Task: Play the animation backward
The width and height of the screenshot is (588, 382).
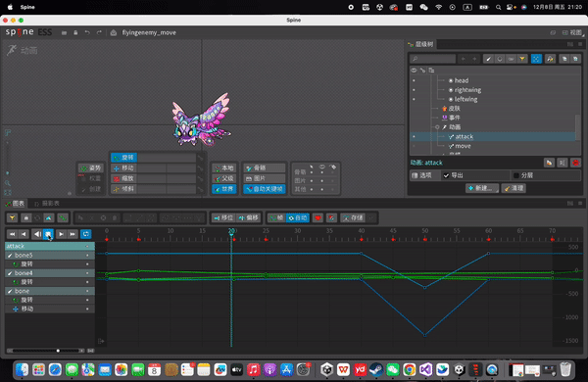Action: click(x=37, y=234)
